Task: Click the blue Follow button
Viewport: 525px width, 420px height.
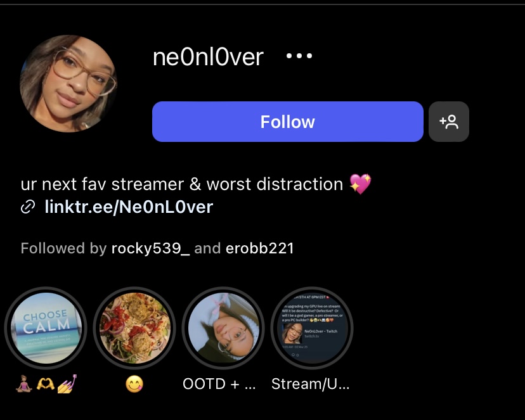Action: click(288, 122)
